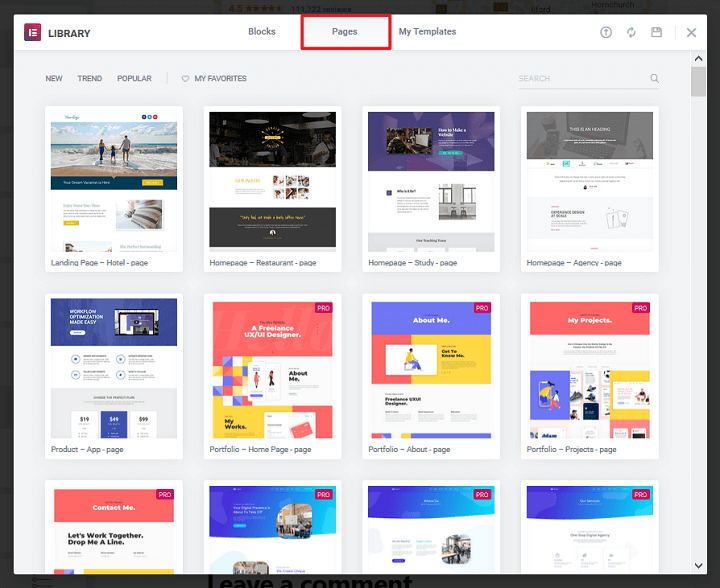Open Homepage Study template thumbnail

(431, 182)
